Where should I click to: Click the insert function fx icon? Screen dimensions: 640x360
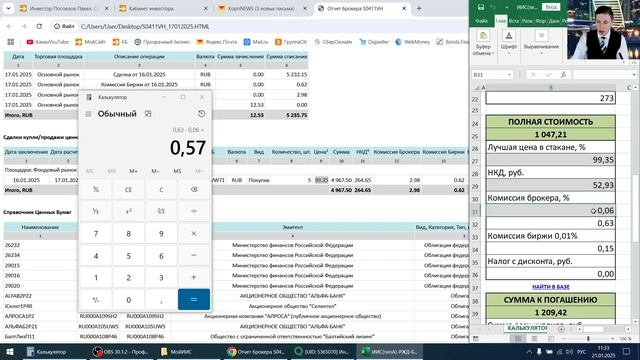coord(563,75)
